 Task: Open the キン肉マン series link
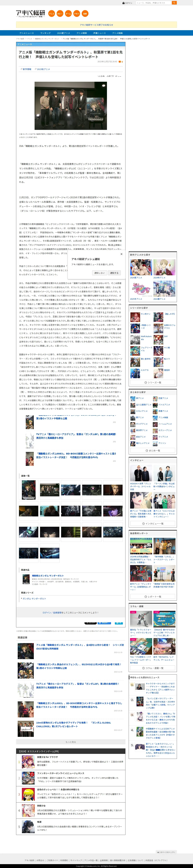click(146, 314)
